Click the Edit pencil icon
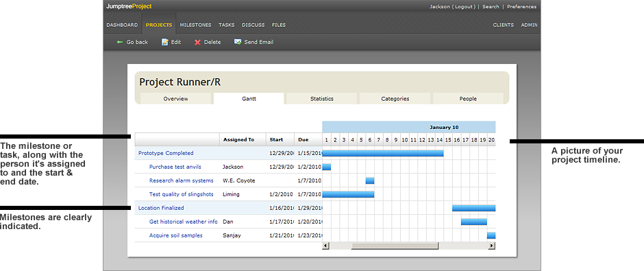Screen dimensions: 644x271 click(x=164, y=42)
